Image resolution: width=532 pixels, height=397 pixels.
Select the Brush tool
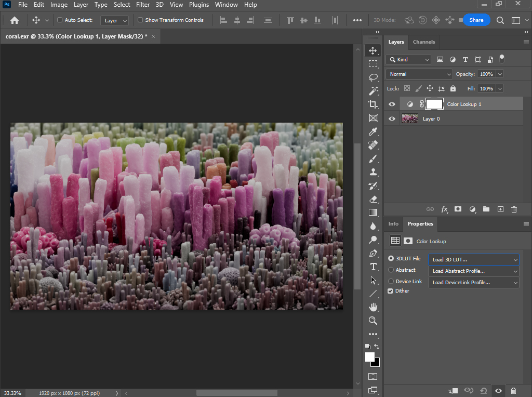click(x=373, y=158)
